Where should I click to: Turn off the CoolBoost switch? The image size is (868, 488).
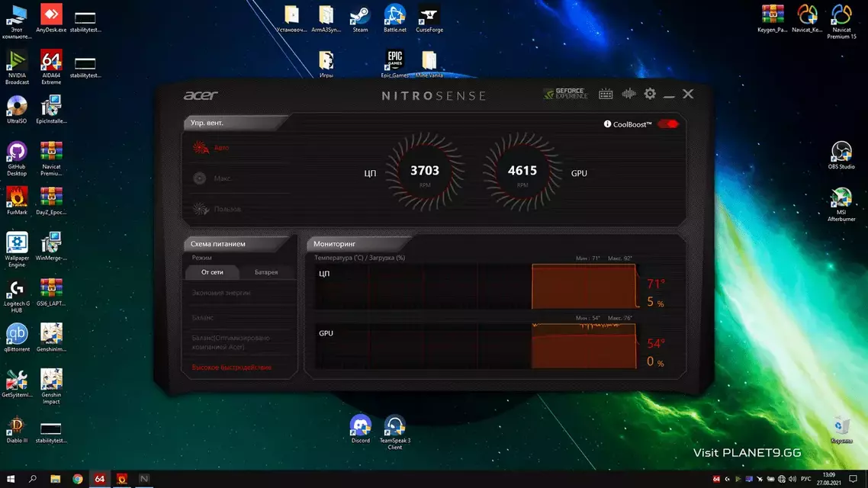tap(667, 124)
